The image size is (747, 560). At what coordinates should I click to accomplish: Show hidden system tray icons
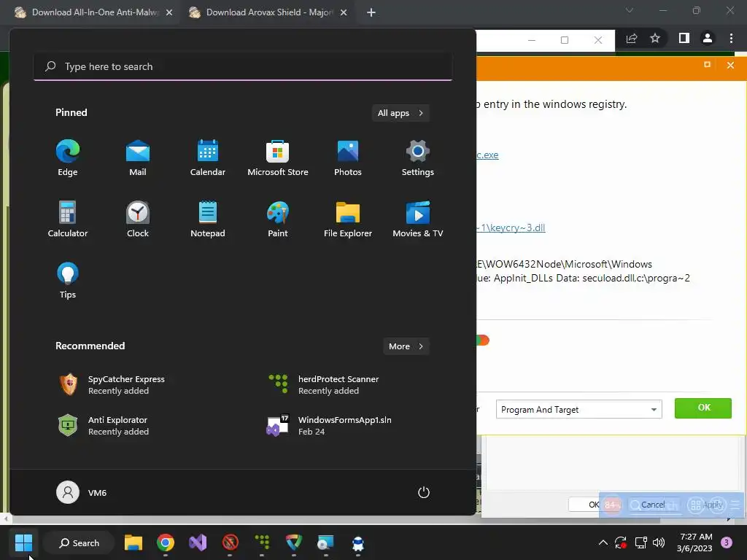click(603, 542)
